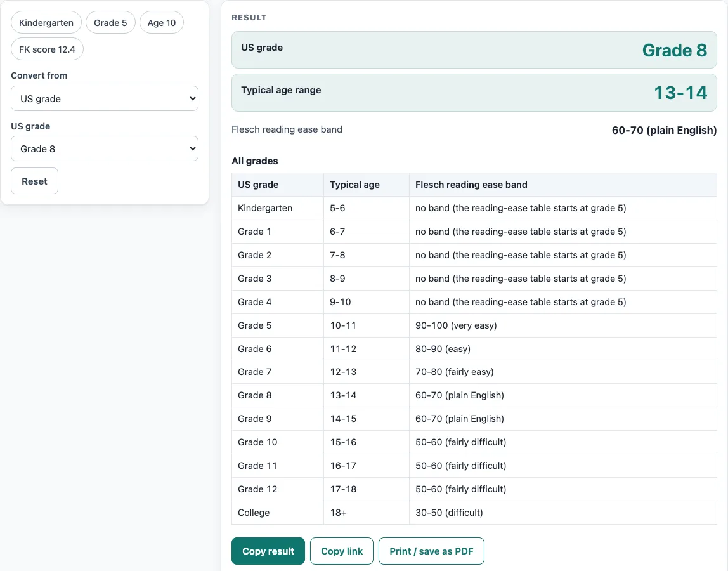Print or save result as PDF
The image size is (728, 571).
coord(431,551)
